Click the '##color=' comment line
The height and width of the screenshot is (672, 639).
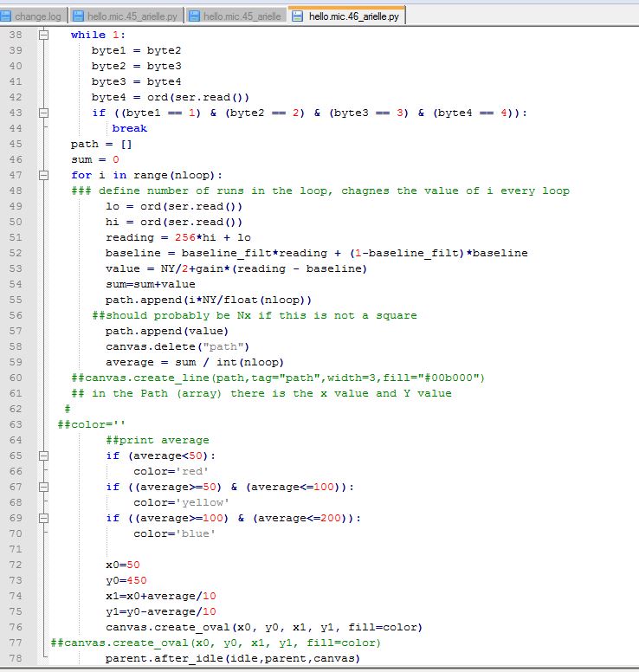click(x=91, y=424)
